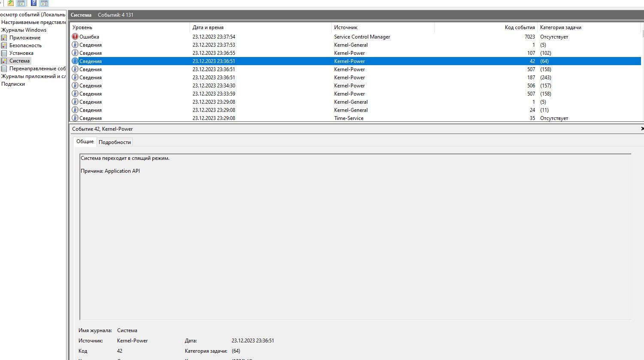The image size is (644, 360).
Task: Click the Событие 42, Kernel-Power pane title
Action: [x=103, y=129]
